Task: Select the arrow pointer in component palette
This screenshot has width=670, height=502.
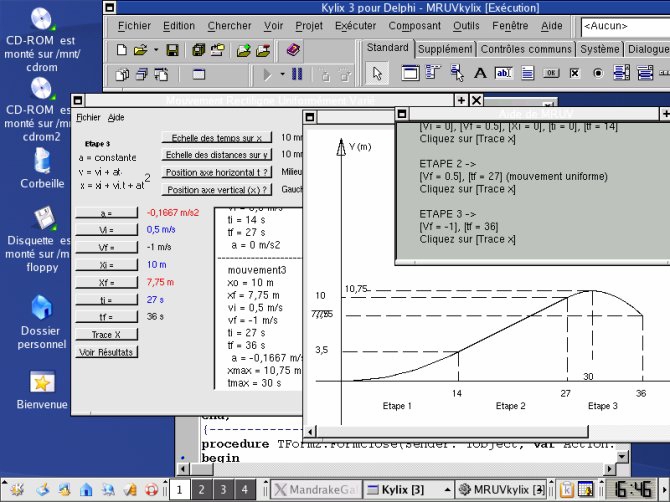Action: point(377,73)
